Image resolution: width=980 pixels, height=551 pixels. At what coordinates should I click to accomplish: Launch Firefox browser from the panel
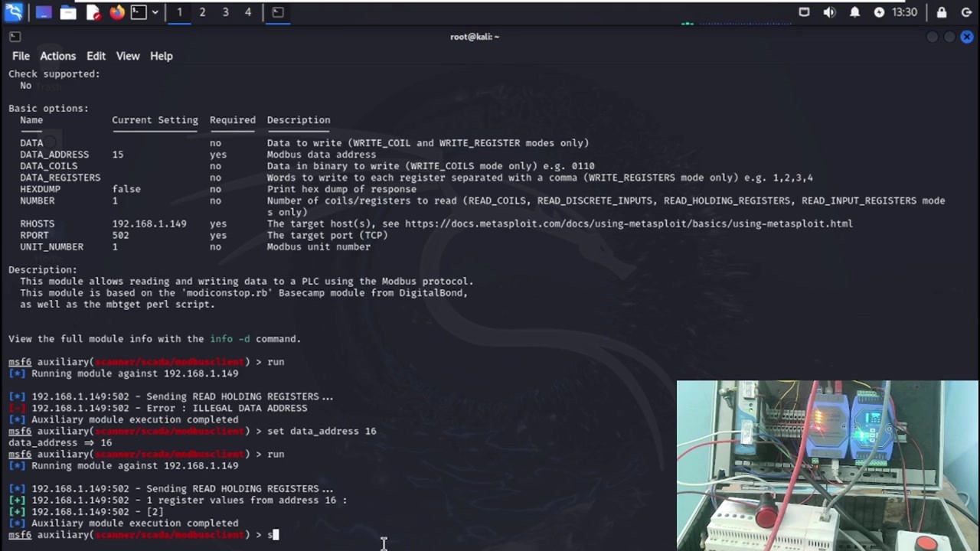117,12
